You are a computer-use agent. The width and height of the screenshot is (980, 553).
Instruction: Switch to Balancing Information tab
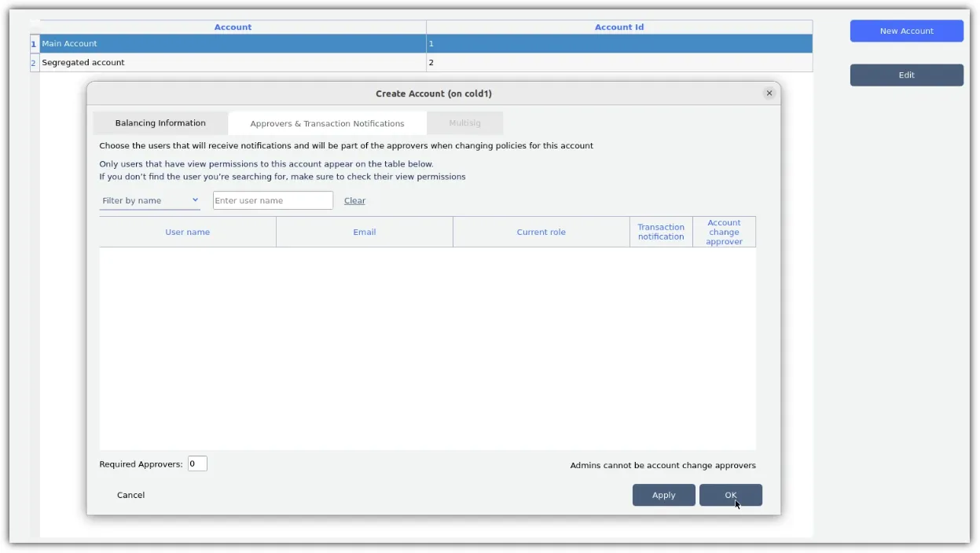[x=160, y=123]
